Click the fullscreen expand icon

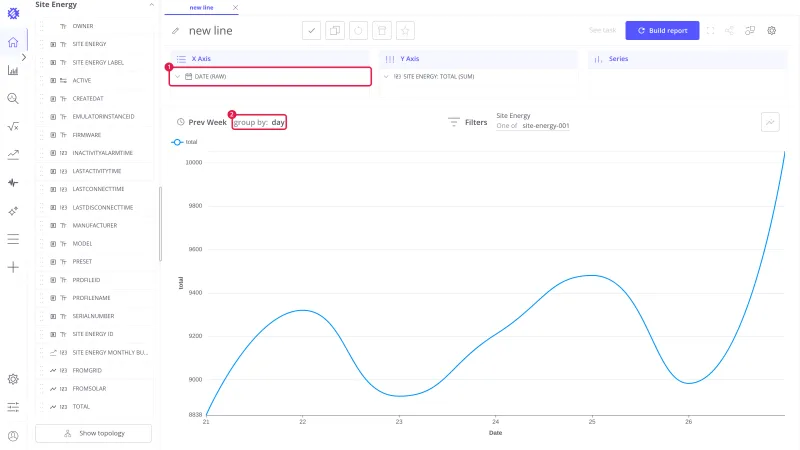tap(710, 31)
